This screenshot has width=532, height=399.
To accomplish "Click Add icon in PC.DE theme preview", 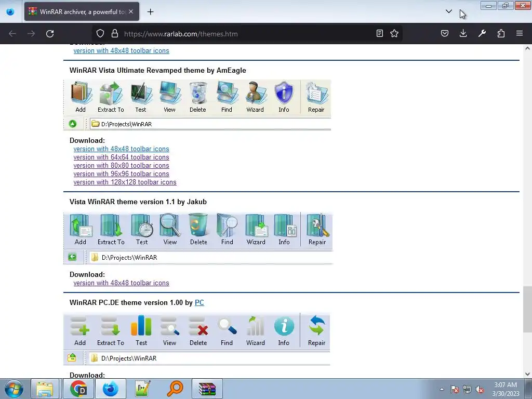I will coord(80,326).
